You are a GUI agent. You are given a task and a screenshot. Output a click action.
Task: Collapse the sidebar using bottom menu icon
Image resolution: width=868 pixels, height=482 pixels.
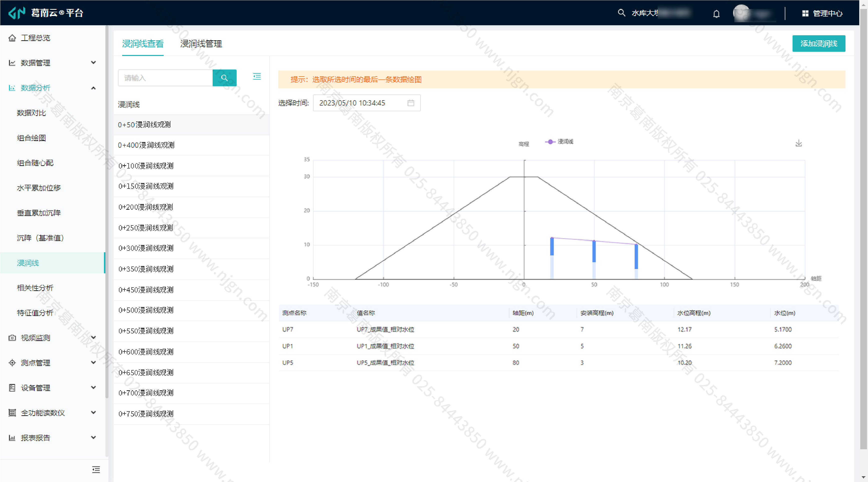tap(96, 469)
